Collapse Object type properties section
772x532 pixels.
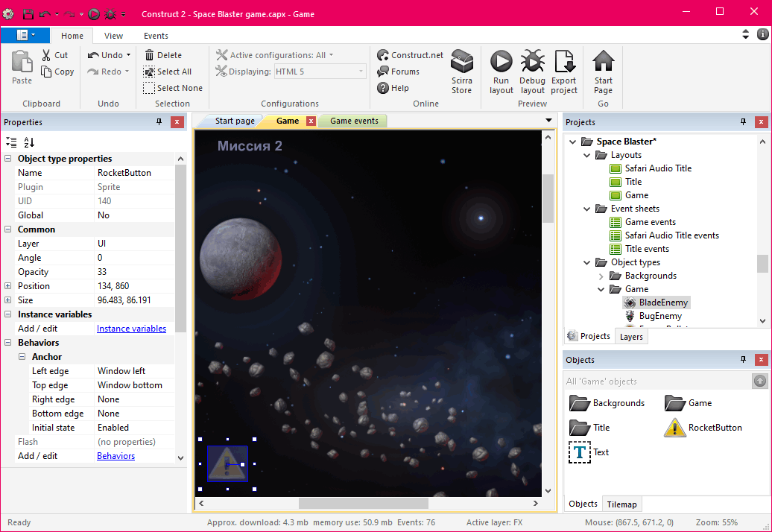click(x=8, y=159)
